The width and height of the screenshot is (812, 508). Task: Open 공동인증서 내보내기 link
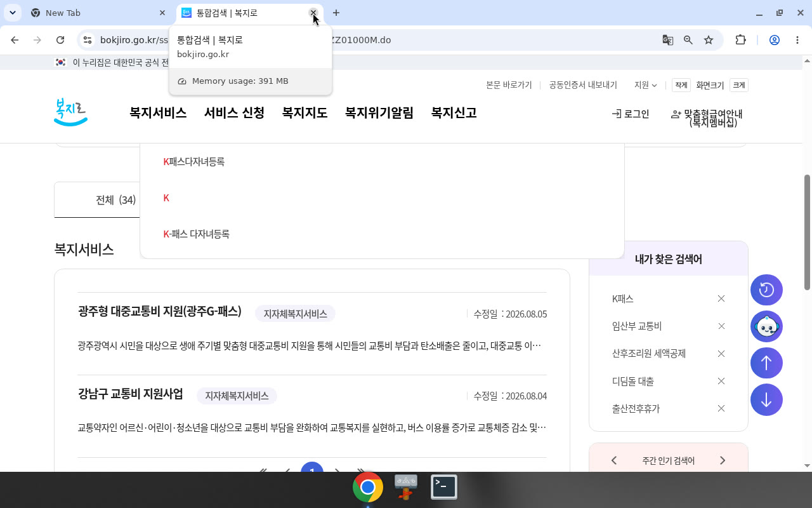pyautogui.click(x=583, y=85)
